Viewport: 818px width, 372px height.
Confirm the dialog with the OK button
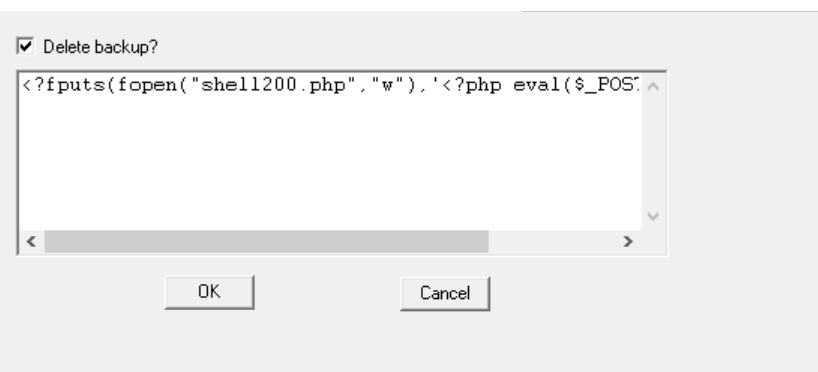pos(210,292)
